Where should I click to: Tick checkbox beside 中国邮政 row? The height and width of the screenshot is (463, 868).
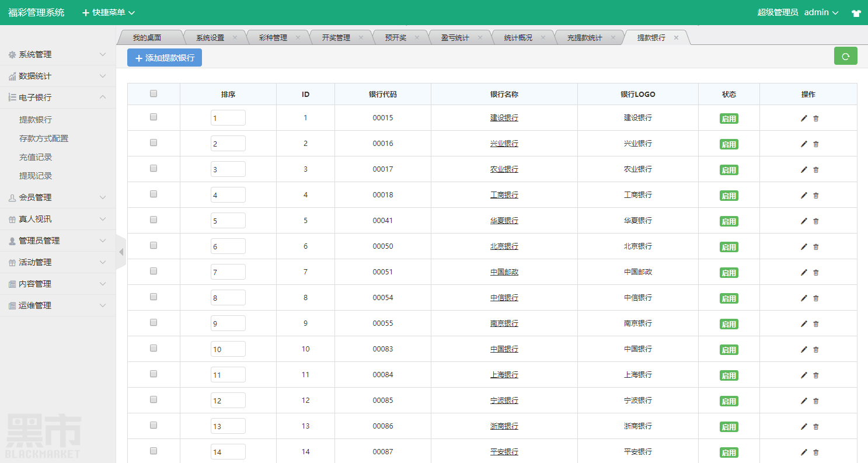pyautogui.click(x=154, y=271)
